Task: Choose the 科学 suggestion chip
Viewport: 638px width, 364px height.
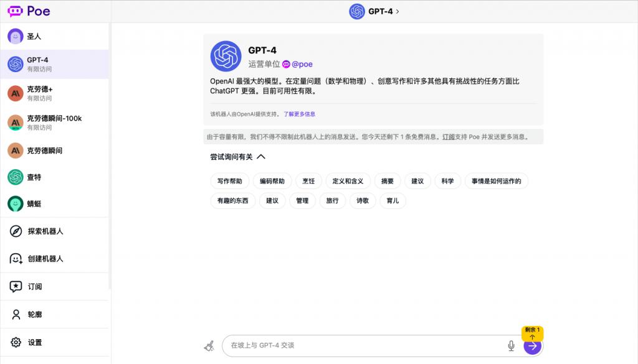Action: point(447,181)
